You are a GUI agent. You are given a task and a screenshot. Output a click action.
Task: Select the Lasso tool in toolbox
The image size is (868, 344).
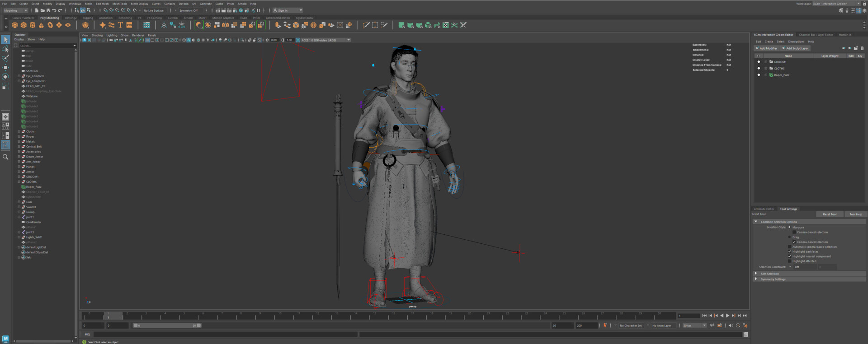[x=5, y=49]
